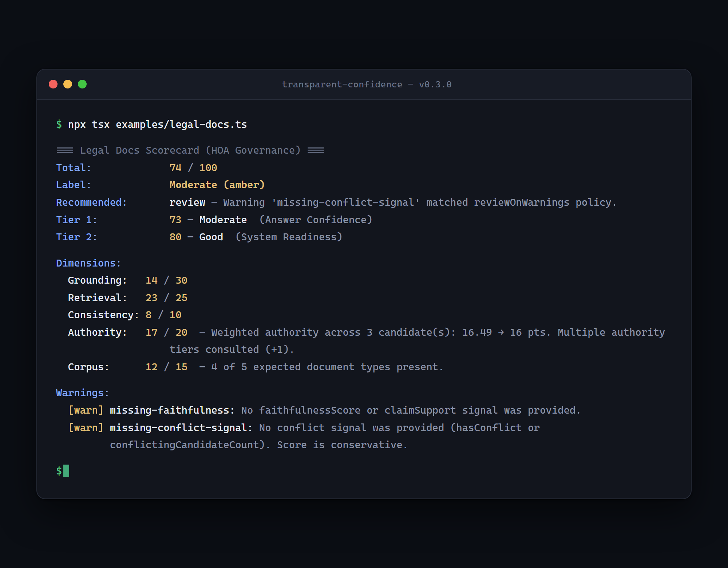
Task: Click the 'Retrieval:' dimension label
Action: (x=98, y=298)
